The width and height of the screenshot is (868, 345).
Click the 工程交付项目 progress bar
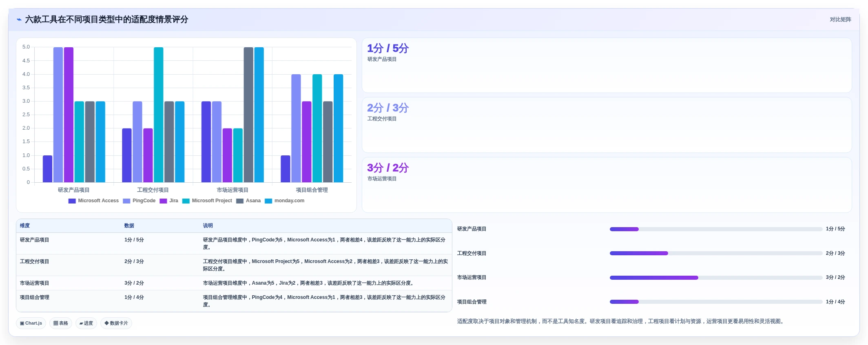716,253
